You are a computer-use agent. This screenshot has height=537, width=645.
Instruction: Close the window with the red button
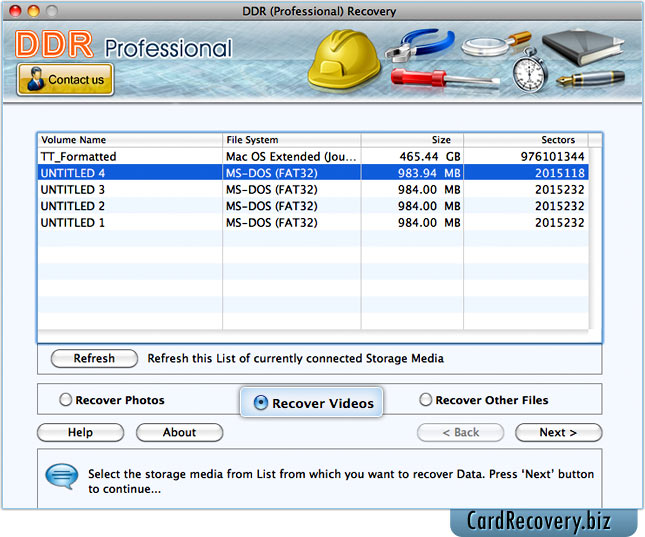[x=15, y=11]
